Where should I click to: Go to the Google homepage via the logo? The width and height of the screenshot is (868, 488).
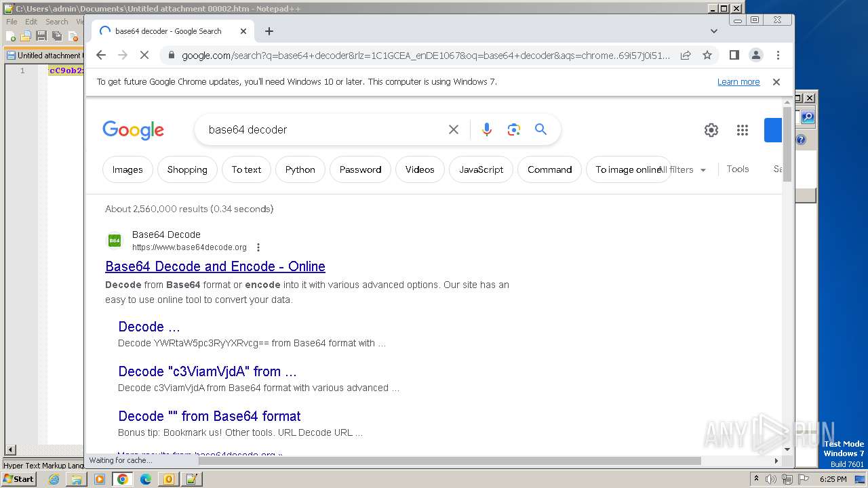(x=133, y=130)
